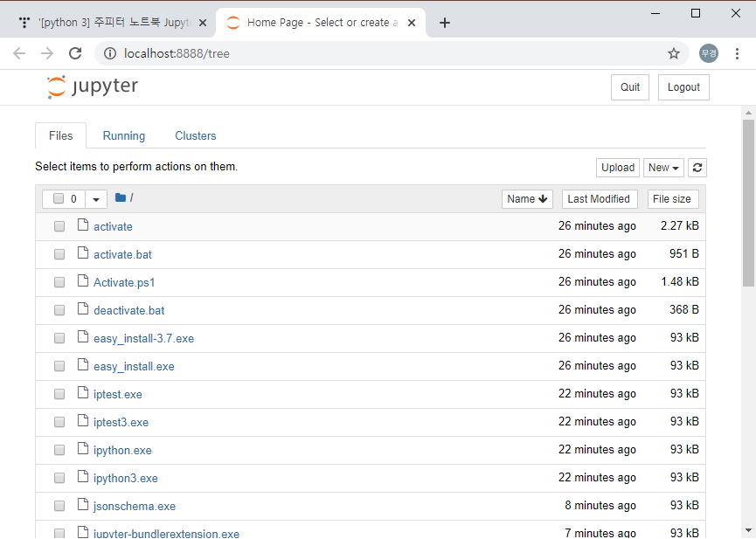Click file icon next to ipython.exe
The height and width of the screenshot is (539, 756).
(83, 448)
